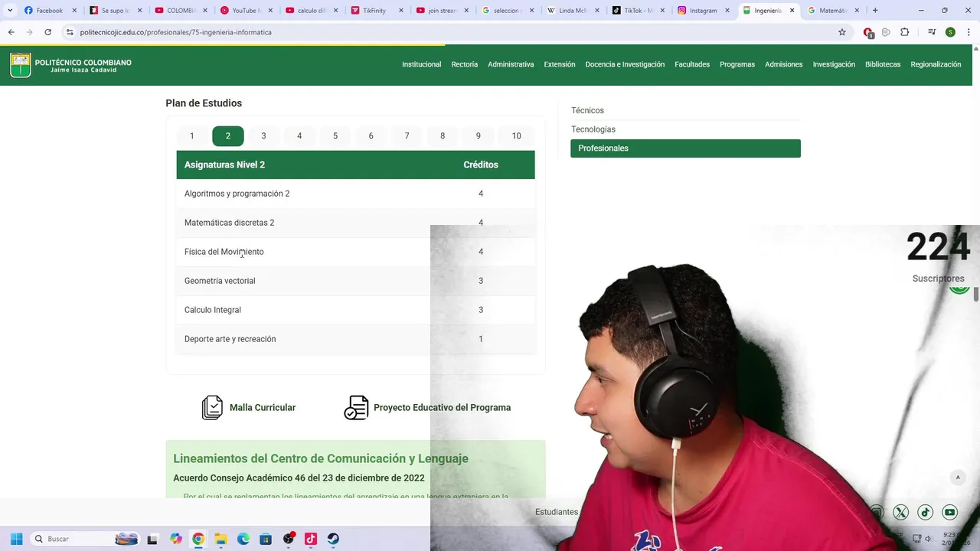Open the Malla Curricular document icon

point(212,408)
